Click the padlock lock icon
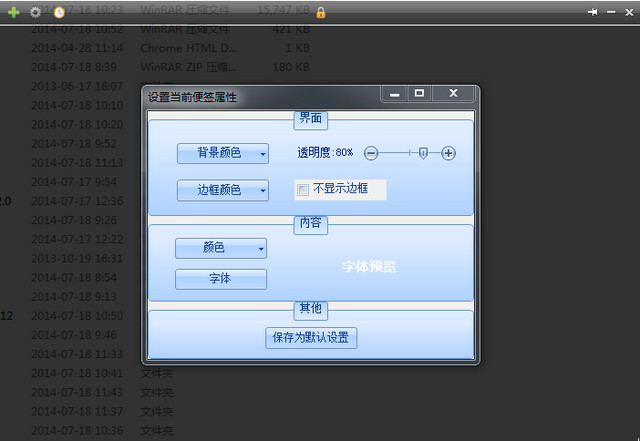The image size is (640, 441). 321,12
